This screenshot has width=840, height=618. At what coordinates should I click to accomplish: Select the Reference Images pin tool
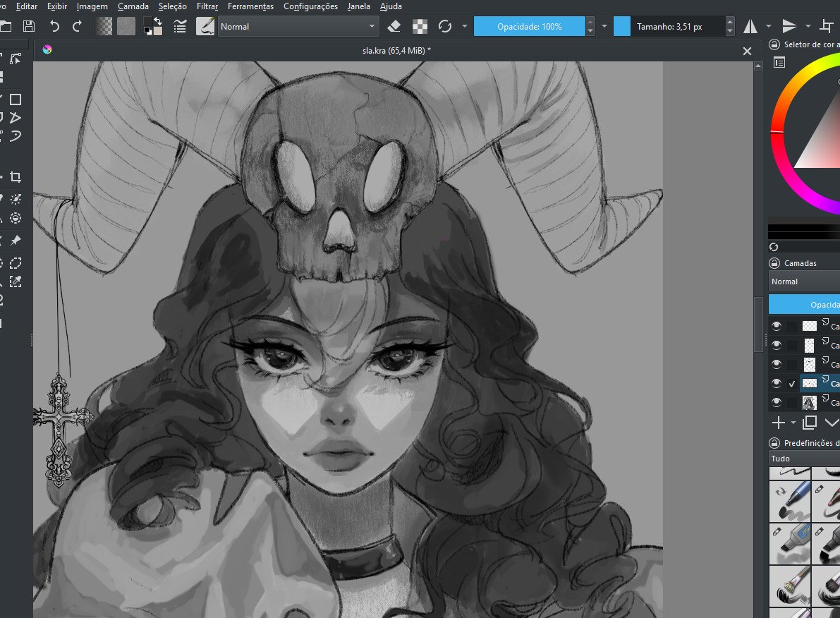16,240
